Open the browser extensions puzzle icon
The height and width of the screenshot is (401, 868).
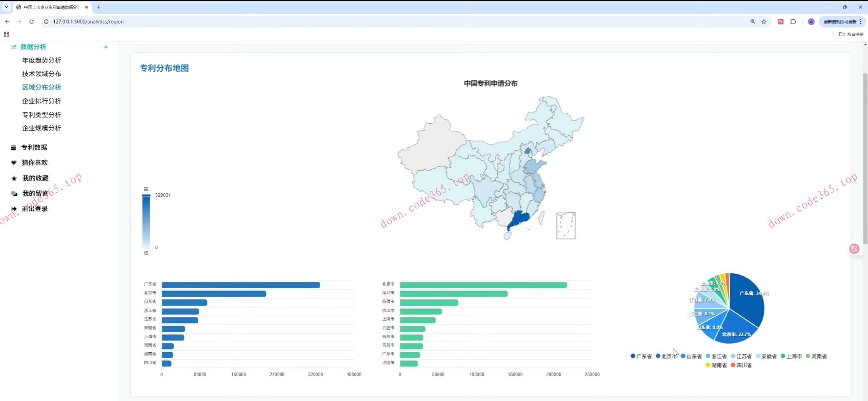(x=793, y=22)
